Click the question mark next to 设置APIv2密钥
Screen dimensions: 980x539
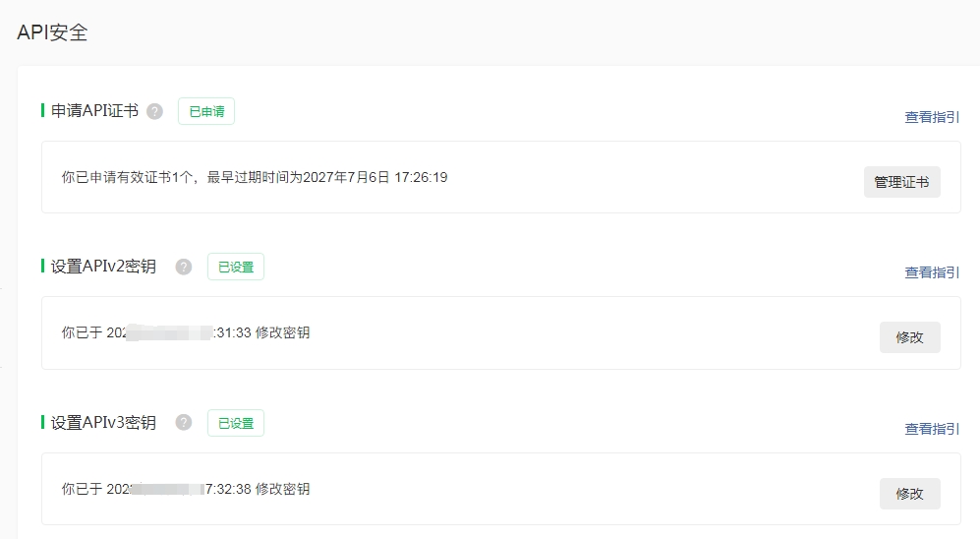click(x=184, y=267)
